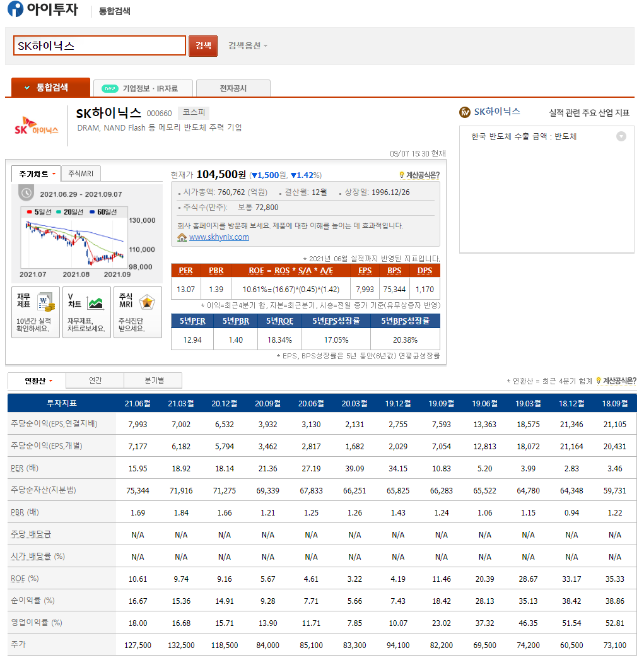The height and width of the screenshot is (660, 644).
Task: Click the IV badge icon beside SK하이닉스
Action: (465, 112)
